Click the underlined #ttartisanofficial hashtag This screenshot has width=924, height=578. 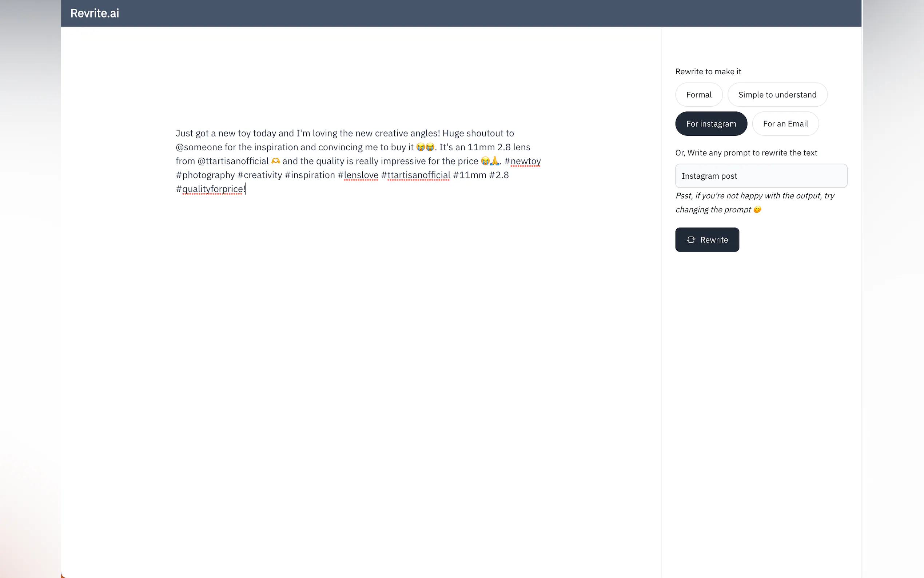[415, 175]
